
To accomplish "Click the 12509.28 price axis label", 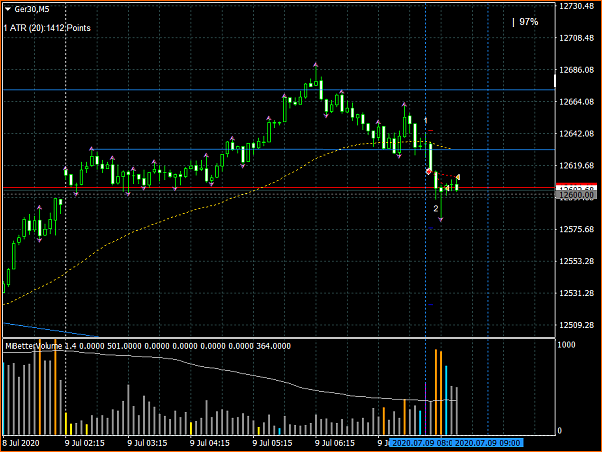I will tap(577, 325).
